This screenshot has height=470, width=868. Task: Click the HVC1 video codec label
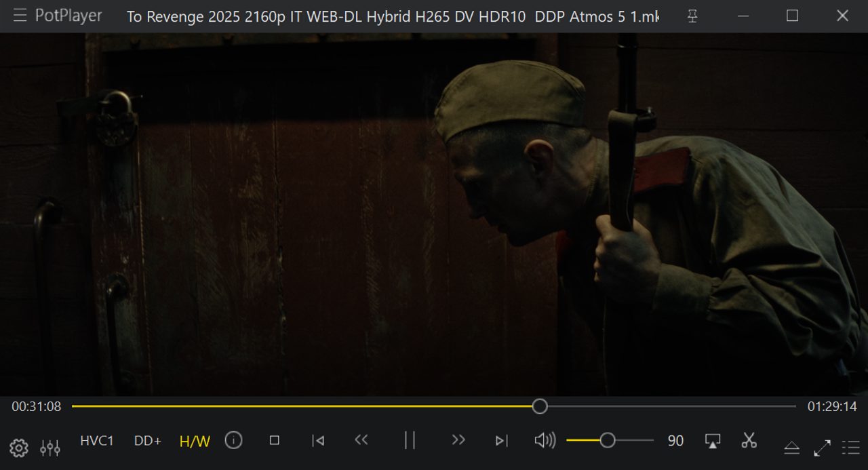coord(97,441)
